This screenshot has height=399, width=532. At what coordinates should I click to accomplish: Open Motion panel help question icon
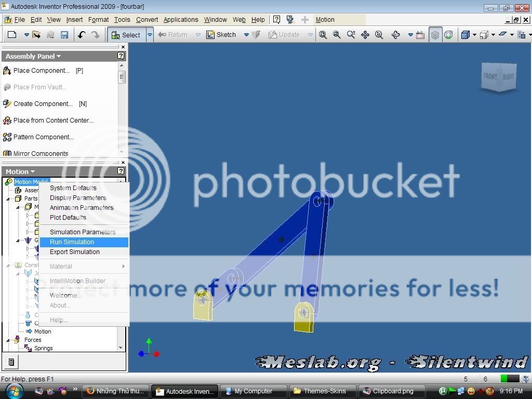pyautogui.click(x=121, y=171)
